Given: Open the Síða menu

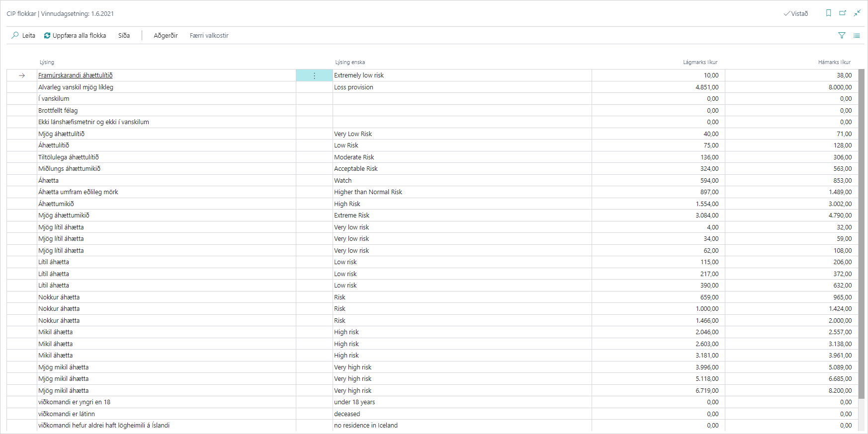Looking at the screenshot, I should point(124,35).
